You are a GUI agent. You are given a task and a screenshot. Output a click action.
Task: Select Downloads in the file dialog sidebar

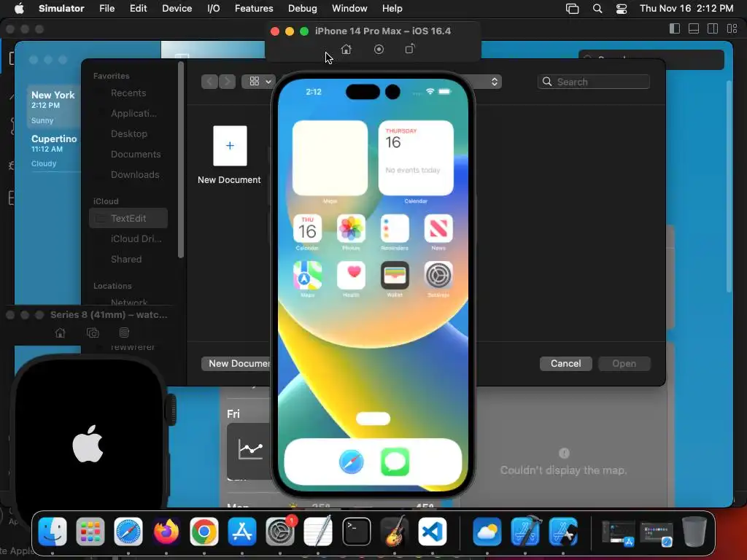[128, 175]
